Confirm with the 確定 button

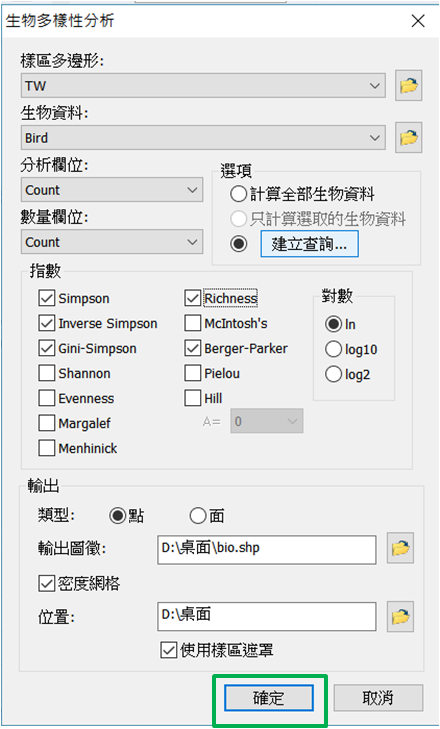point(269,698)
